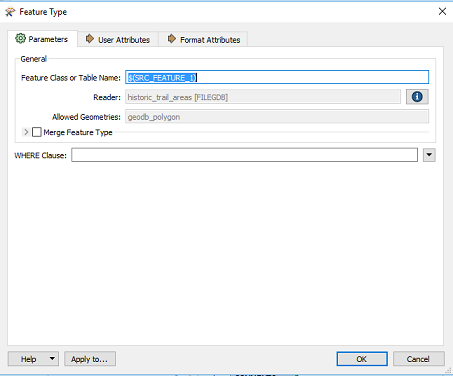
Task: Click the reader information icon button
Action: tap(417, 97)
